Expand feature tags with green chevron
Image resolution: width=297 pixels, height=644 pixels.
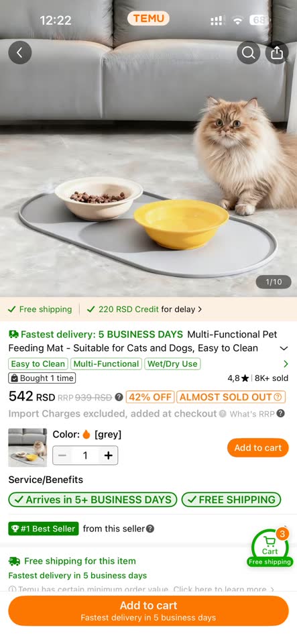point(286,364)
